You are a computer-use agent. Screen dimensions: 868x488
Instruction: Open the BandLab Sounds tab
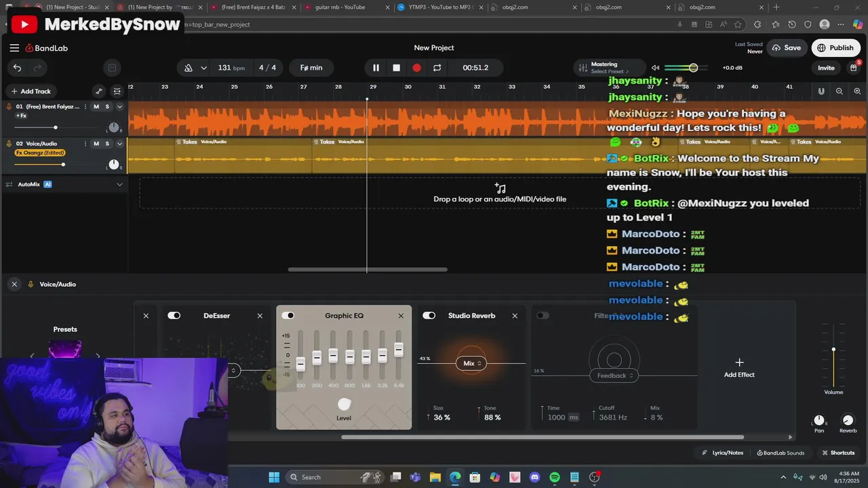point(781,453)
